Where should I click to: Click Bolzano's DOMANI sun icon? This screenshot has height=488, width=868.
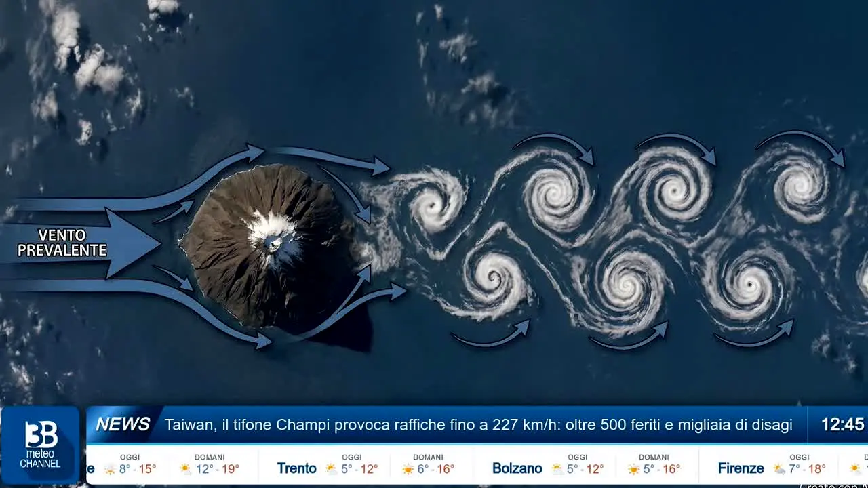click(x=634, y=469)
